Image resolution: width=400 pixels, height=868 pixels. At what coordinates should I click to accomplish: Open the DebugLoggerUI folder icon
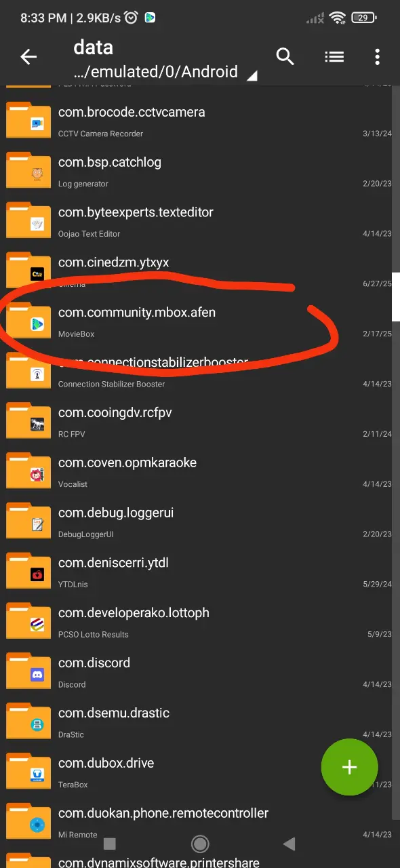[28, 521]
